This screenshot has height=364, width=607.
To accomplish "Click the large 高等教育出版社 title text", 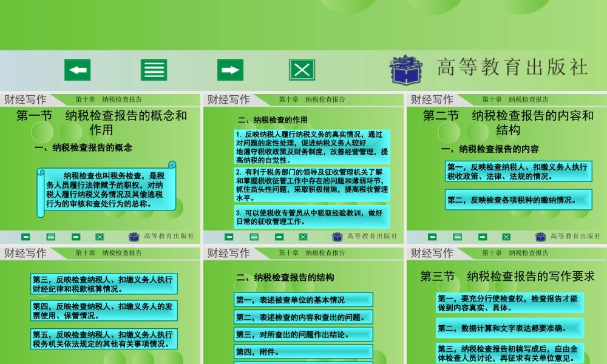I will [513, 67].
